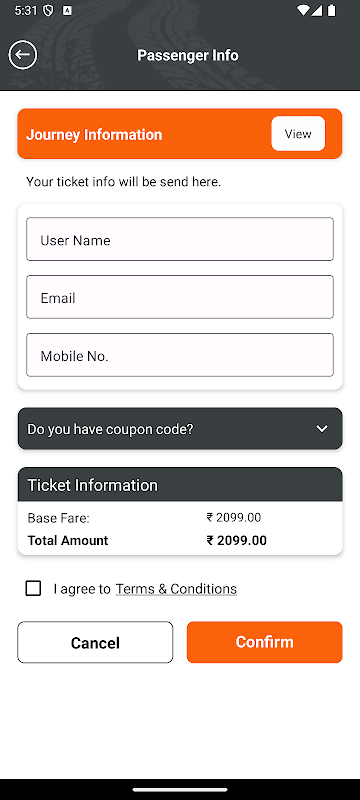360x800 pixels.
Task: Tap the battery icon
Action: tap(331, 11)
